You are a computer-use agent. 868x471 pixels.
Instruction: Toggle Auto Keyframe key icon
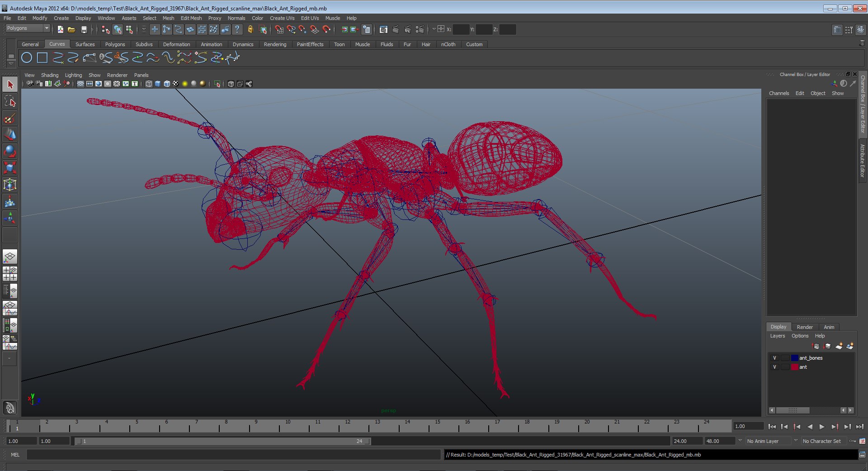[x=852, y=441]
